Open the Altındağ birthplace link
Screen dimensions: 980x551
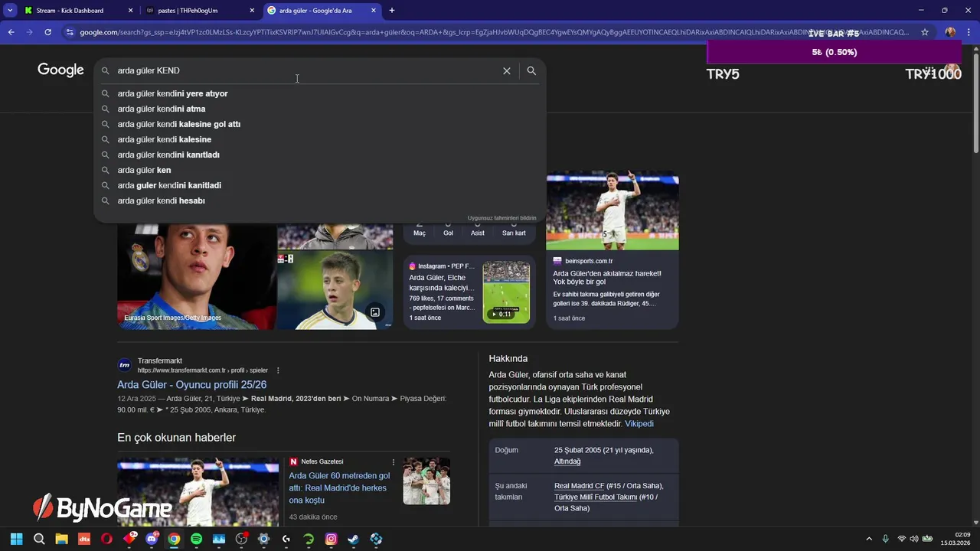pyautogui.click(x=567, y=461)
